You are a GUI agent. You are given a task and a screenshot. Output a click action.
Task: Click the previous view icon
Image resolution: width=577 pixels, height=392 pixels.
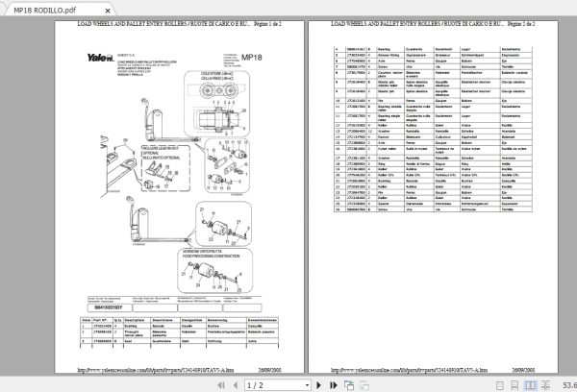(x=349, y=385)
